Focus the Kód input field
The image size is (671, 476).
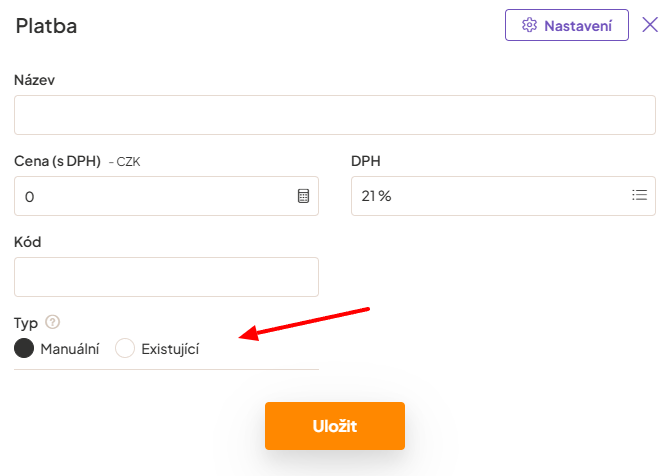click(x=166, y=277)
